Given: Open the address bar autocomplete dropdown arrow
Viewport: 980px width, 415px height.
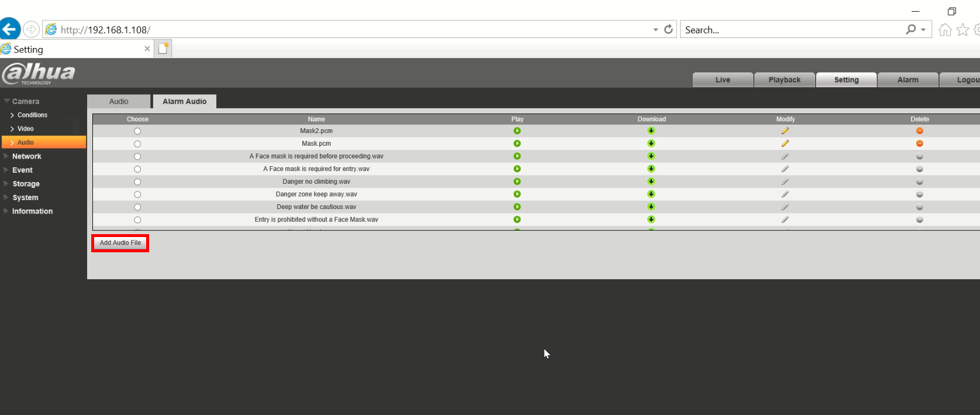Looking at the screenshot, I should [x=655, y=30].
